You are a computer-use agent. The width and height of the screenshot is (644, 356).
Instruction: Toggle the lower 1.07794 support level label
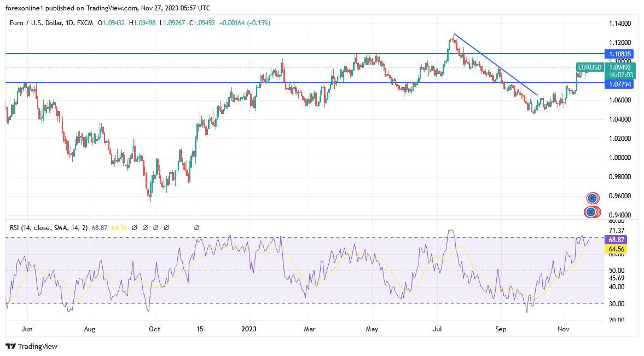(x=620, y=84)
